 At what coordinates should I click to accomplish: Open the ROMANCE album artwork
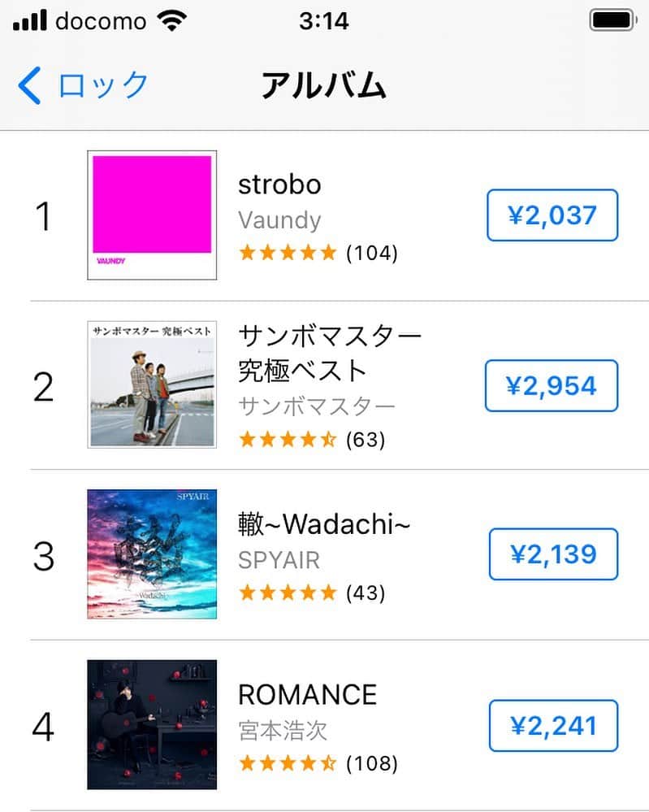(152, 724)
